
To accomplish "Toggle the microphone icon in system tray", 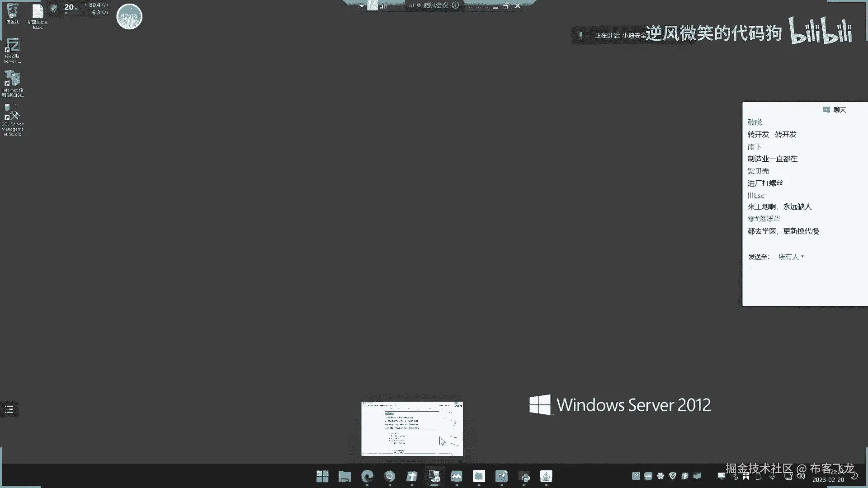I will [x=773, y=476].
